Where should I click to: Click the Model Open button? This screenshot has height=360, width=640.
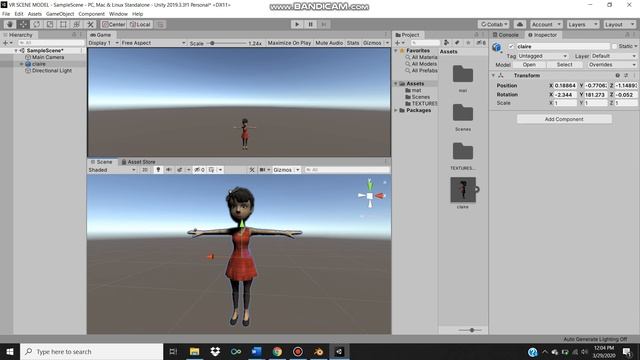529,65
